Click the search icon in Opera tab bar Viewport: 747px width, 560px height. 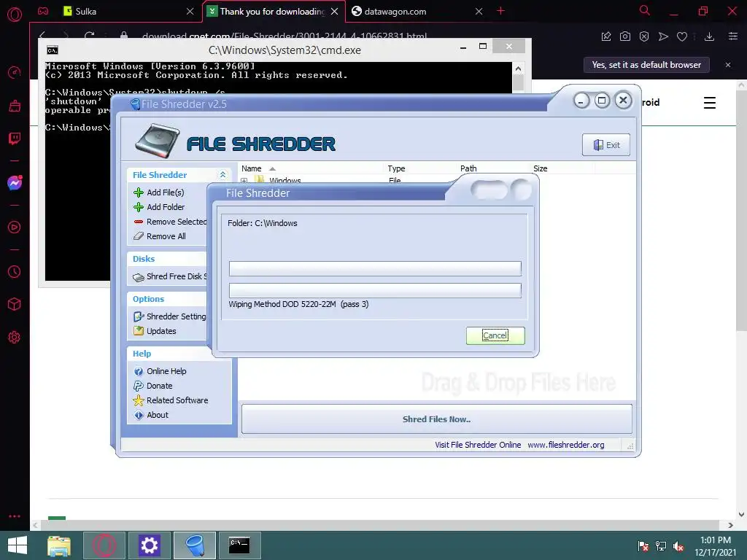[645, 10]
